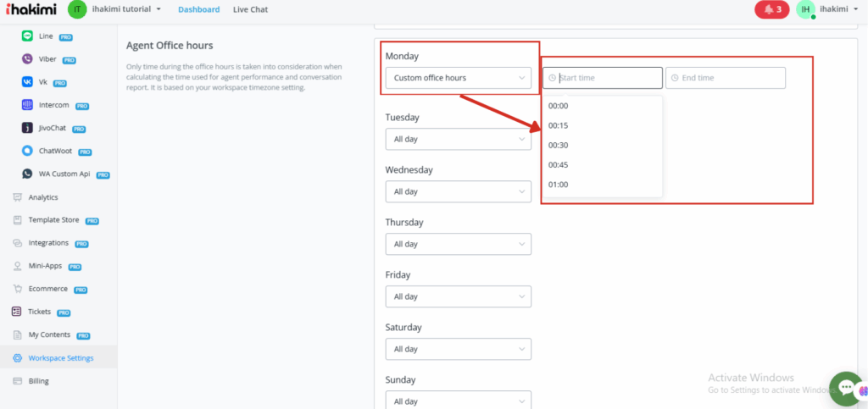This screenshot has height=409, width=868.
Task: Click the JivoChat sidebar icon
Action: [x=28, y=128]
